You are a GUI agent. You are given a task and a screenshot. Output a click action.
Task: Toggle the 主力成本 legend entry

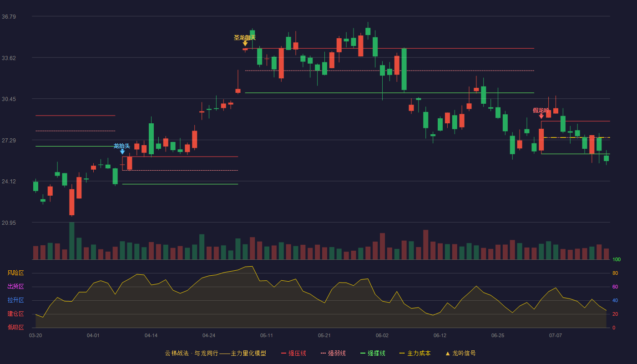(415, 353)
